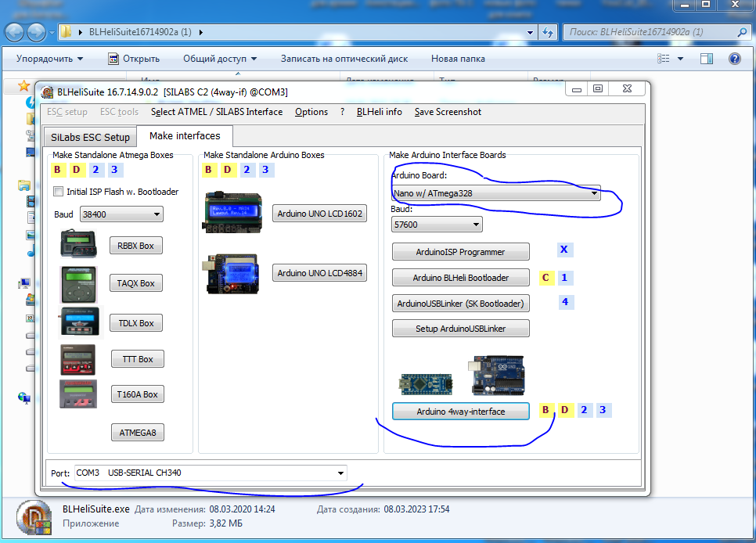
Task: Click the TDLX Box device image
Action: [x=79, y=322]
